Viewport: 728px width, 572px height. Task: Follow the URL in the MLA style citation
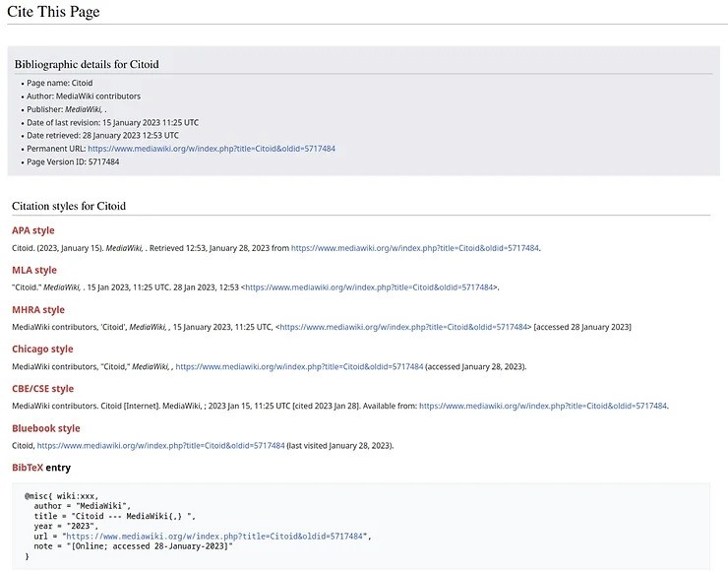[x=369, y=287]
